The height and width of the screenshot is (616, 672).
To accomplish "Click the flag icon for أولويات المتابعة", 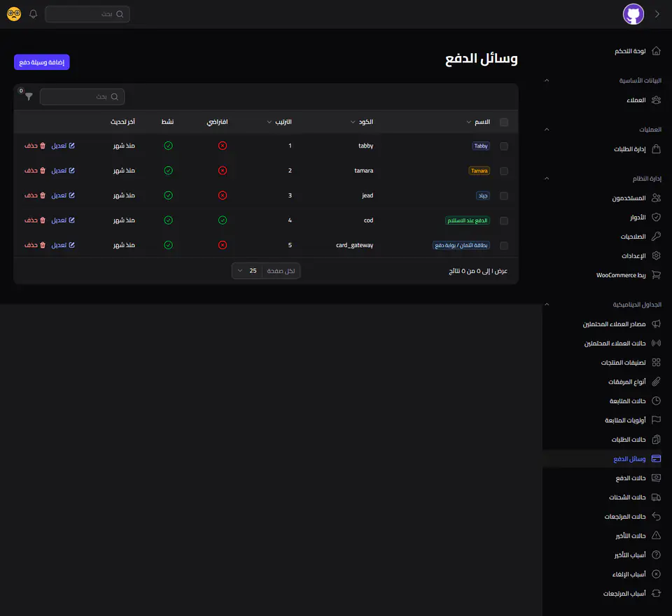I will coord(656,420).
